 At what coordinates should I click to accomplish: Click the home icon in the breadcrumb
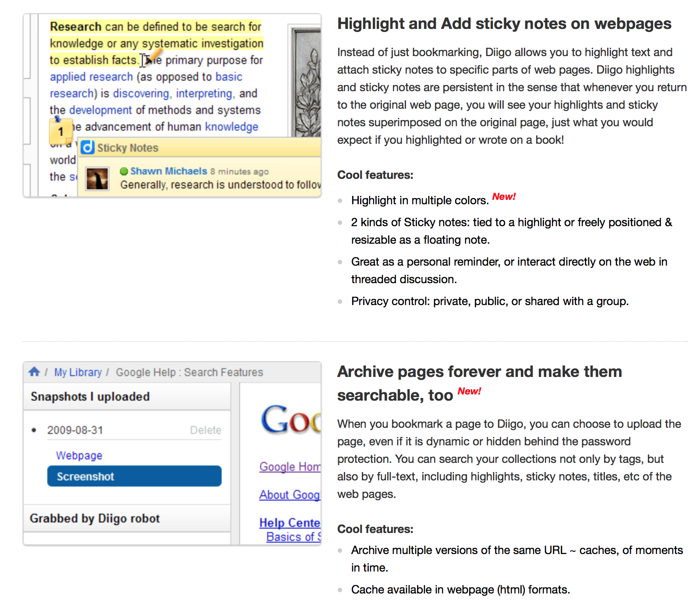34,372
